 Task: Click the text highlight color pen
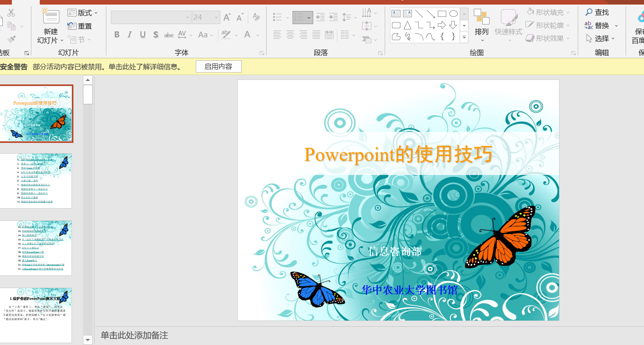coord(226,34)
